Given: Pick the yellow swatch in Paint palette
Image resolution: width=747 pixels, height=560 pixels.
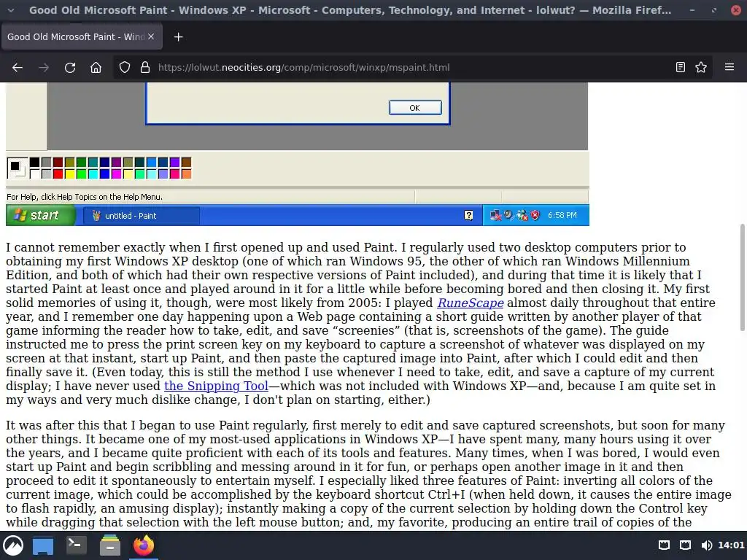Looking at the screenshot, I should [x=69, y=174].
